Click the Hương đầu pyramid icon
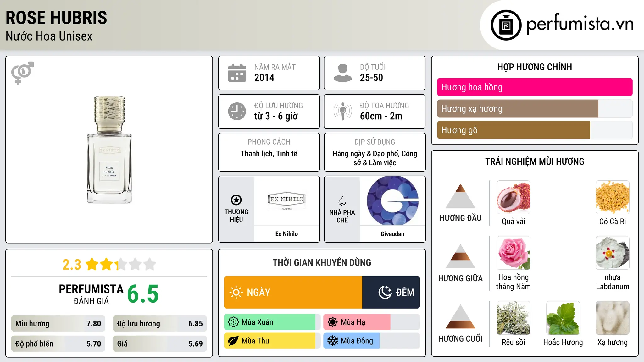This screenshot has width=644, height=362. tap(460, 196)
